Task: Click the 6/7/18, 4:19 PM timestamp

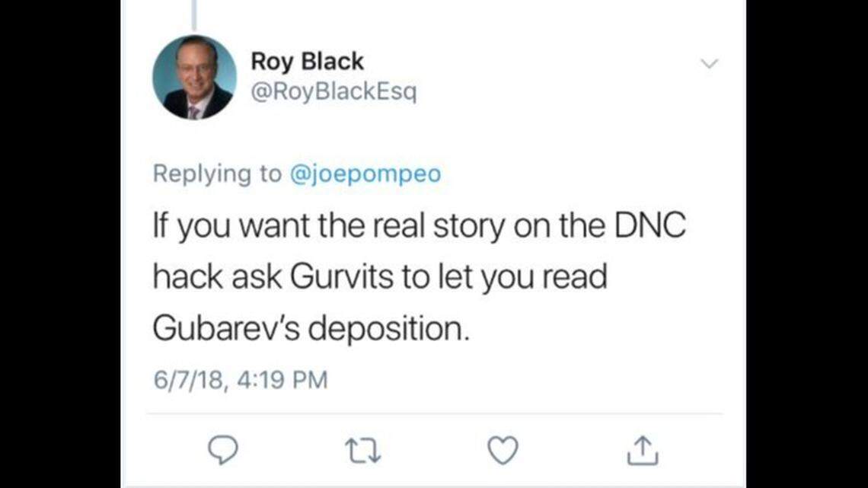Action: [240, 379]
